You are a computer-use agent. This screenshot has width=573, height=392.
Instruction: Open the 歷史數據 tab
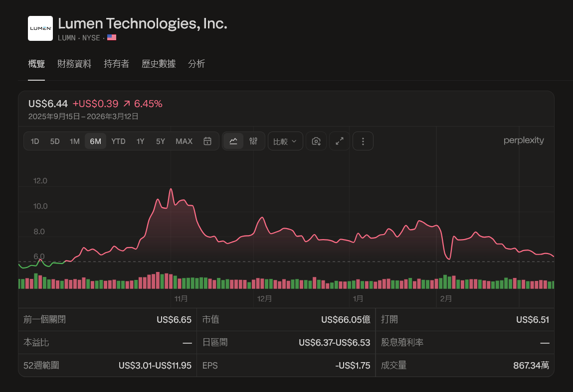[159, 64]
